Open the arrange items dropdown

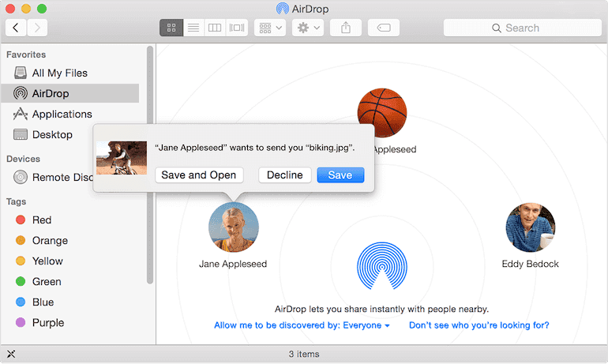point(269,28)
